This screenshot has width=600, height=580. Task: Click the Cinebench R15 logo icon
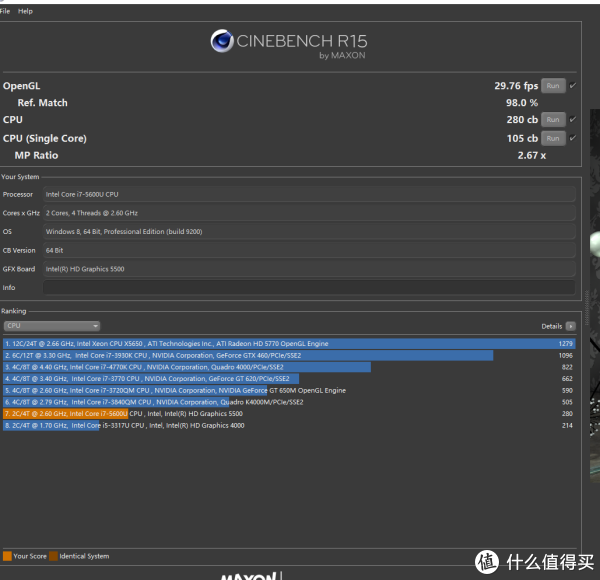[222, 41]
